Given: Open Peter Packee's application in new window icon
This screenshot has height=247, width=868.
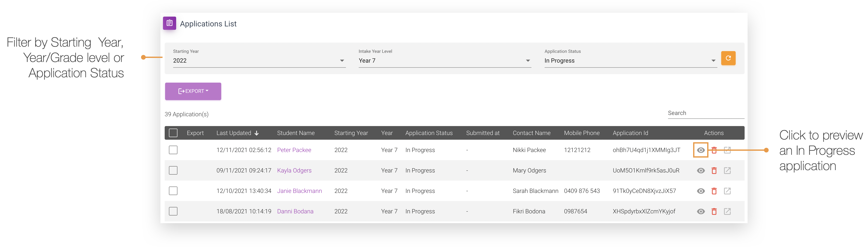Looking at the screenshot, I should click(x=727, y=150).
